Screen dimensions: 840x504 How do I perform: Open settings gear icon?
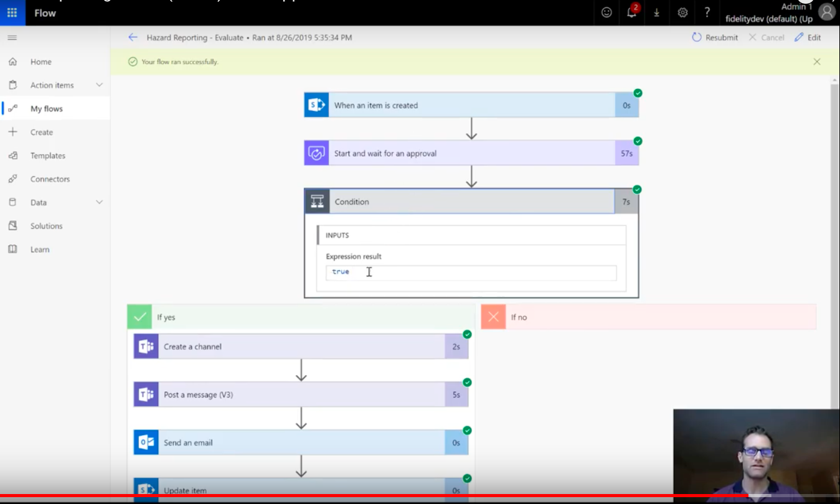click(682, 12)
